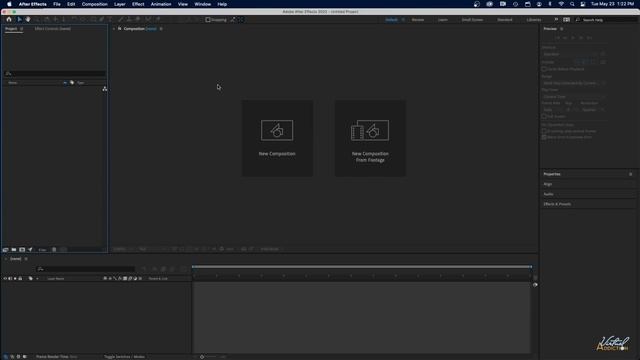Open the Wi-Fi menu bar icon
Screen dimensions: 640x360
[561, 4]
